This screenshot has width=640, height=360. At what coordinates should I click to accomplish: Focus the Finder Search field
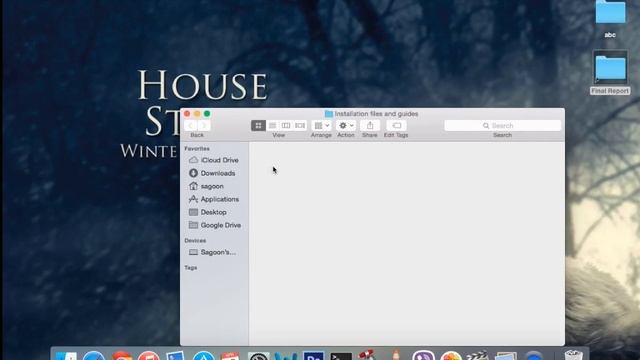click(x=502, y=126)
